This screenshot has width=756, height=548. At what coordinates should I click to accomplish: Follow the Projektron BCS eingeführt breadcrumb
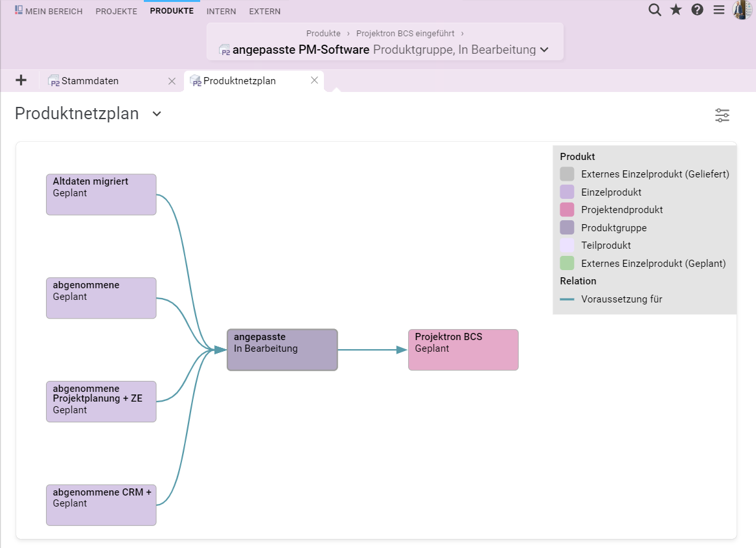[405, 33]
